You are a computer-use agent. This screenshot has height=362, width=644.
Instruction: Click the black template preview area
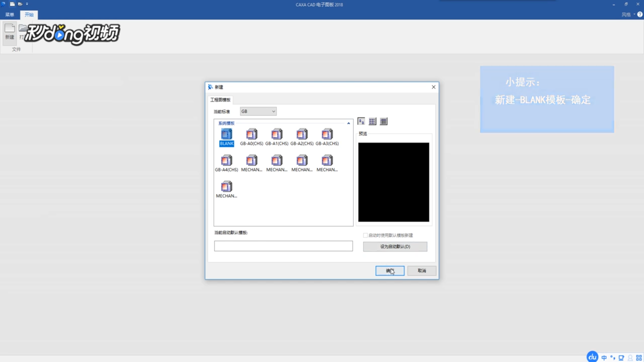pos(393,182)
